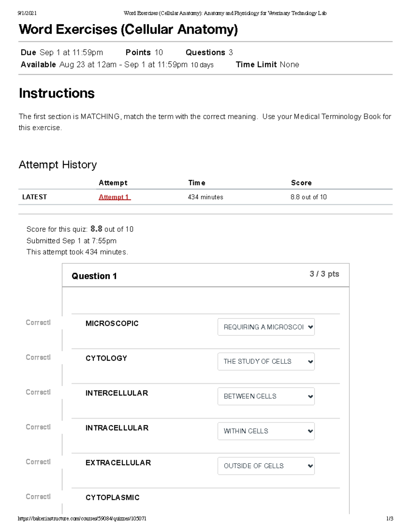Click the chevron arrow beside BETWEEN CELLS
The image size is (411, 532).
pos(310,397)
